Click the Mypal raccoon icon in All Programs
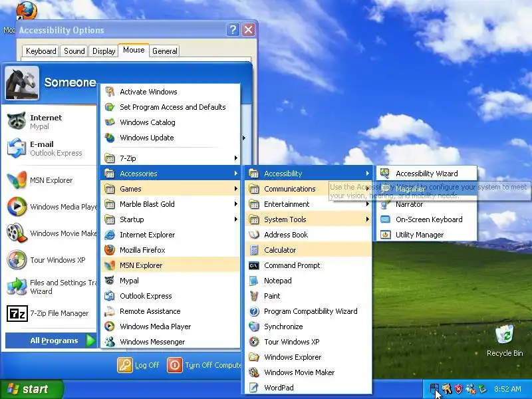 point(110,281)
